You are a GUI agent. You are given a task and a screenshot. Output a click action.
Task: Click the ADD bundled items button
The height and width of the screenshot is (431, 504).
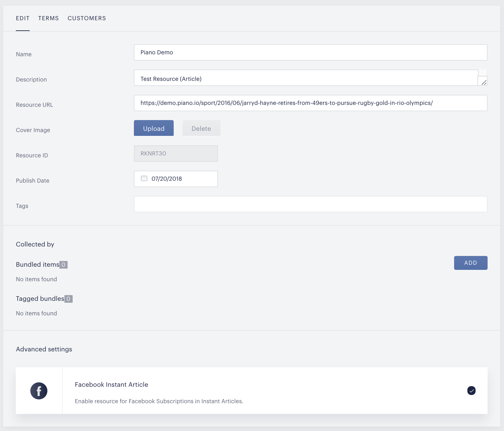[471, 263]
